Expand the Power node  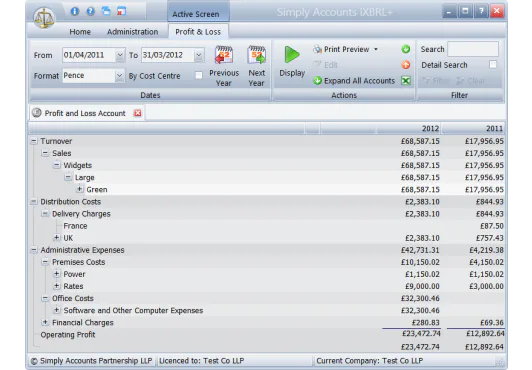57,274
